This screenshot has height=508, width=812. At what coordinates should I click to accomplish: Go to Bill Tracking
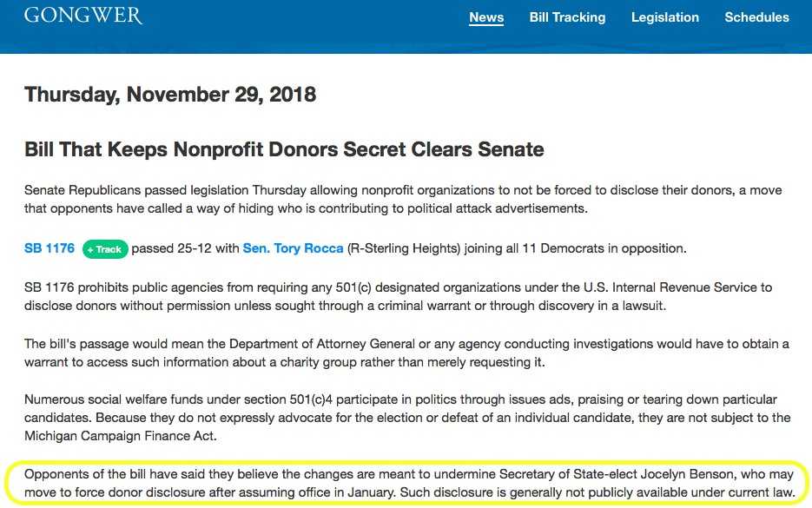coord(567,17)
